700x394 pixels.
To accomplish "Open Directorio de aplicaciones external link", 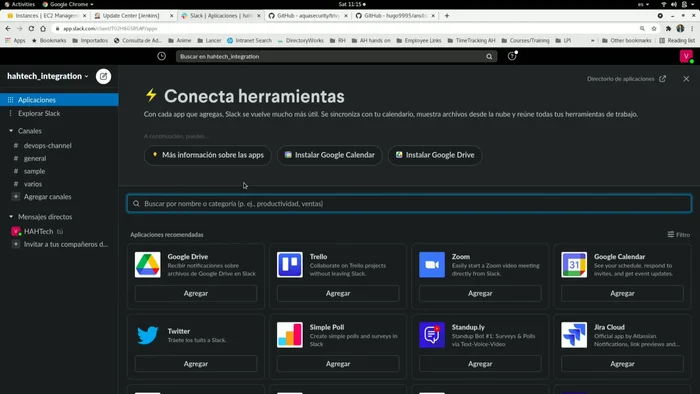I will pyautogui.click(x=626, y=79).
